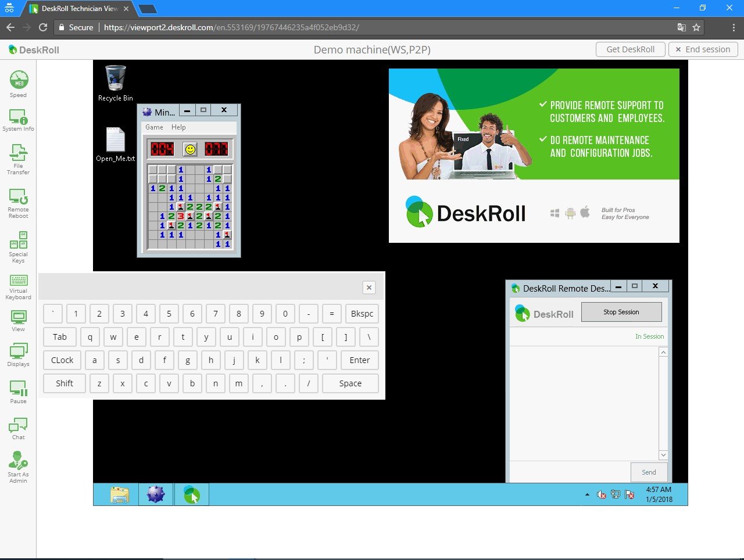Toggle the Shift key on virtual keyboard
The image size is (744, 560).
pyautogui.click(x=65, y=383)
